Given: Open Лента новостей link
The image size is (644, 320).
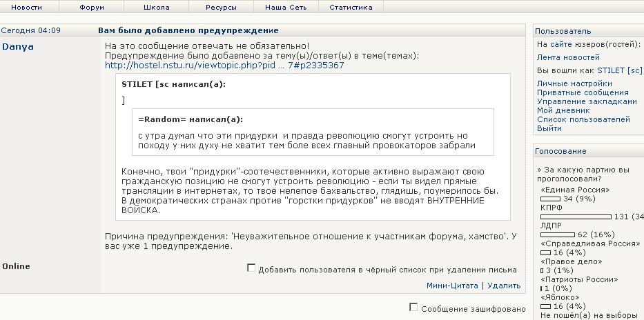Looking at the screenshot, I should click(568, 57).
